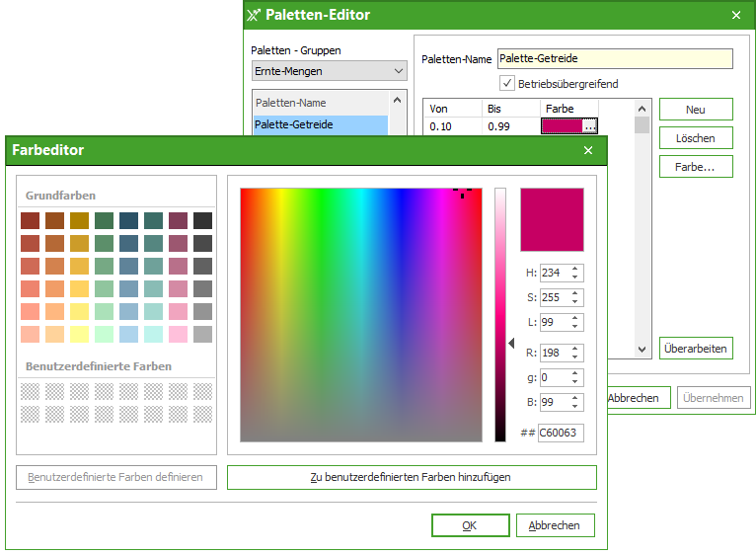Click the luminance slider bar
This screenshot has width=756, height=555.
(x=500, y=314)
